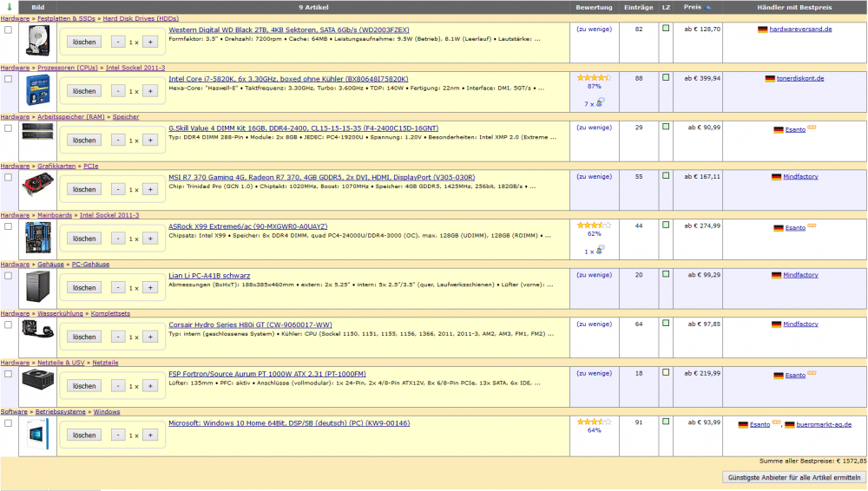Click Günstigste Anbieter für alle Artikel ermitteln

point(793,477)
